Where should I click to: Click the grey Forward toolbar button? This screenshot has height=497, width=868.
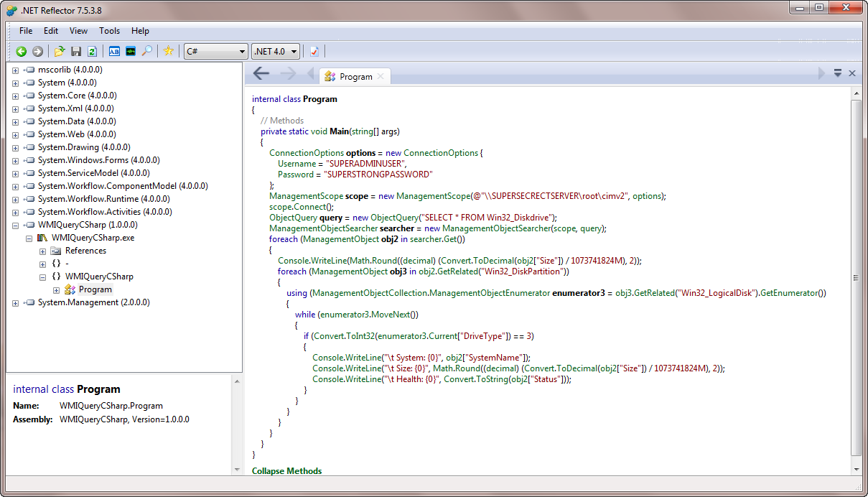[37, 51]
